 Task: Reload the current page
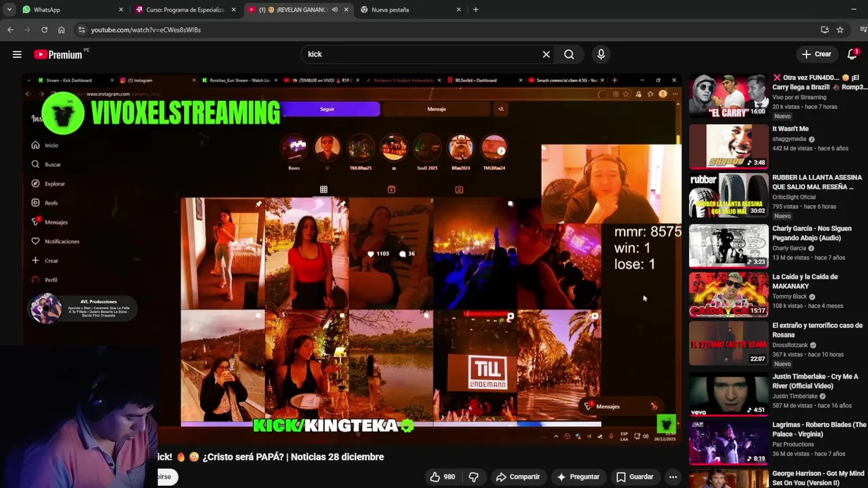tap(44, 30)
